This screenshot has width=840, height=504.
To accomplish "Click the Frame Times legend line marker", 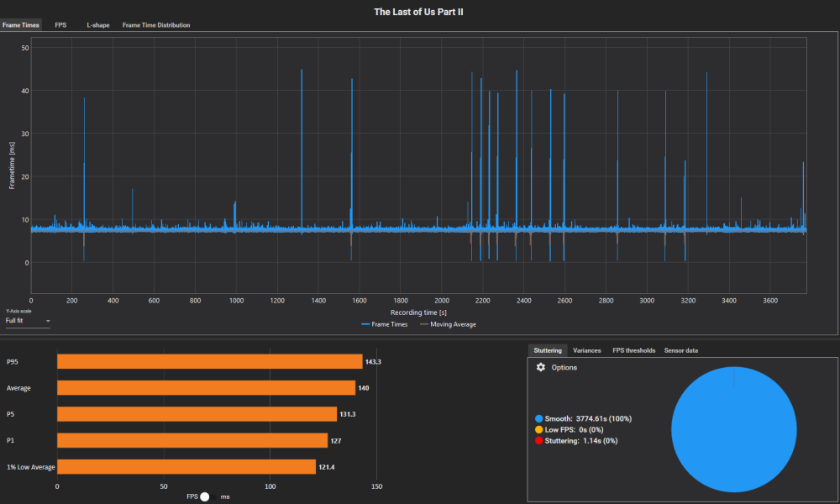I will pos(365,324).
